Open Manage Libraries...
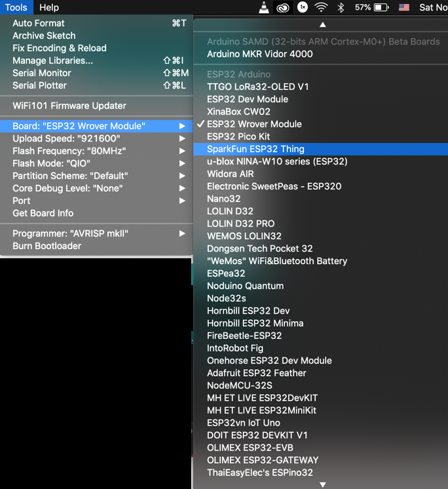448x489 pixels. (x=96, y=60)
